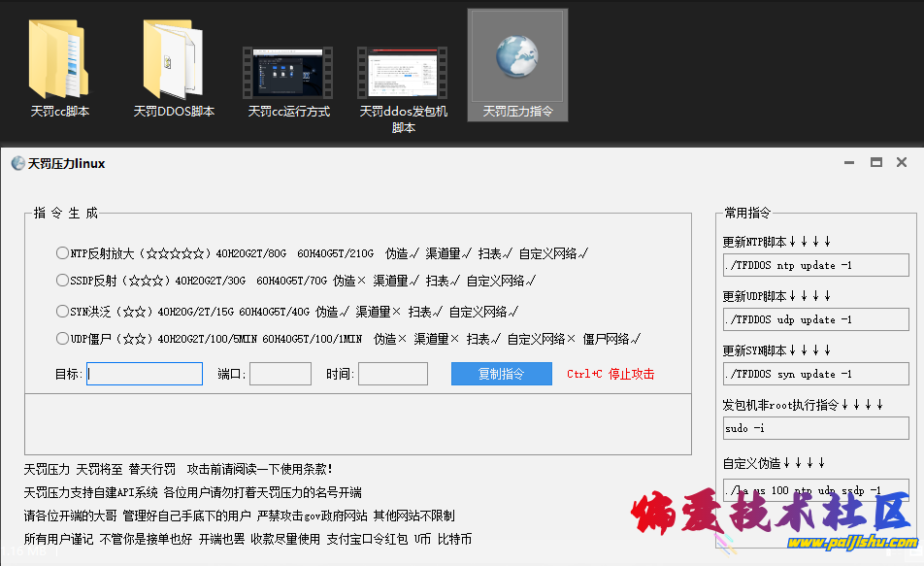The width and height of the screenshot is (924, 566).
Task: Click the 时间 input field
Action: pos(393,374)
